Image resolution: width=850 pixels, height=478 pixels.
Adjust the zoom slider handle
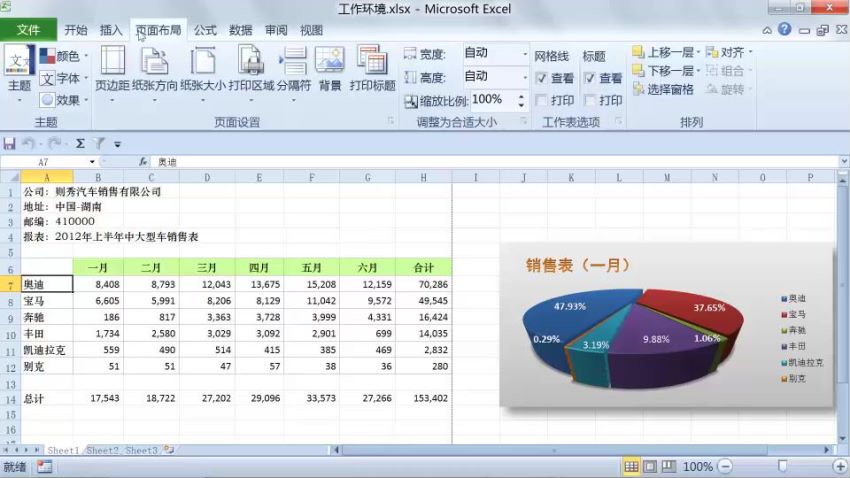(x=782, y=466)
